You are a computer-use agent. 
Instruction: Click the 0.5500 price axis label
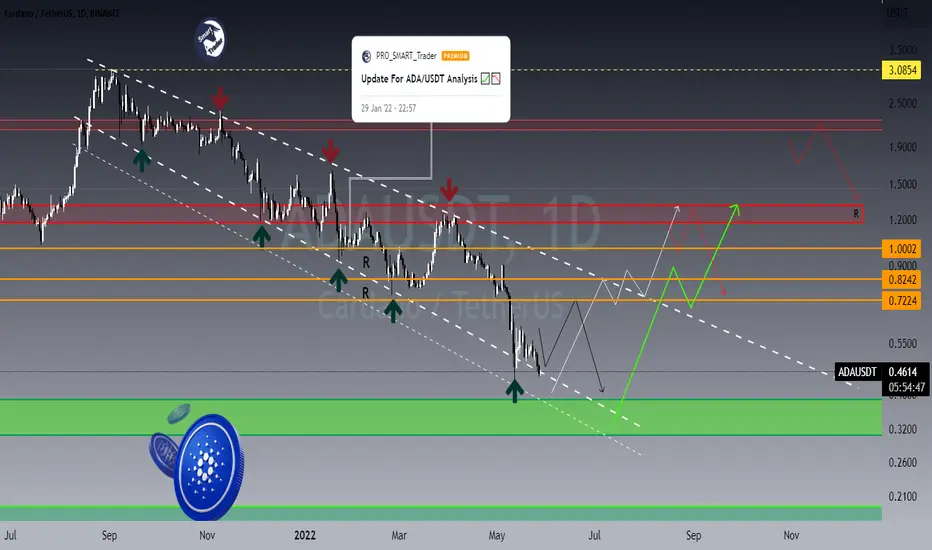(903, 344)
